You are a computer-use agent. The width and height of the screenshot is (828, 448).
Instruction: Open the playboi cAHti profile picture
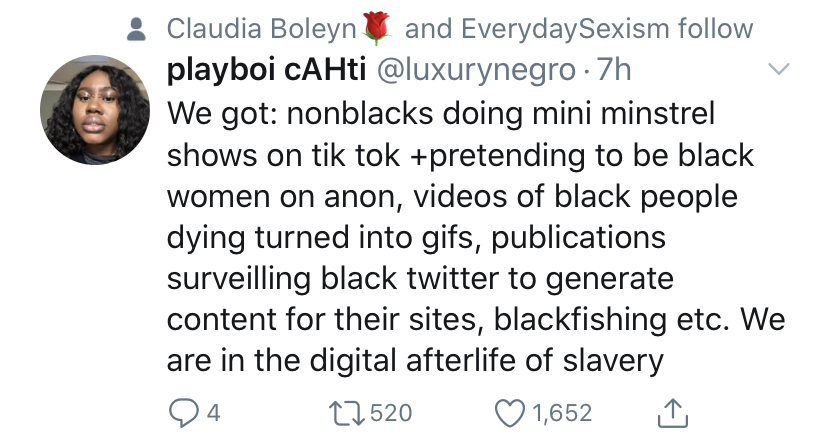tap(95, 110)
